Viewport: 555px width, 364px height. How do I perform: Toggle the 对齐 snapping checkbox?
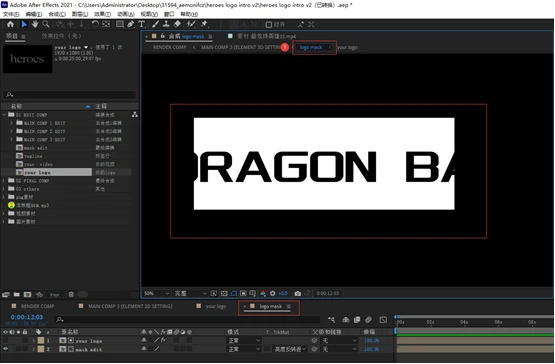coord(269,24)
